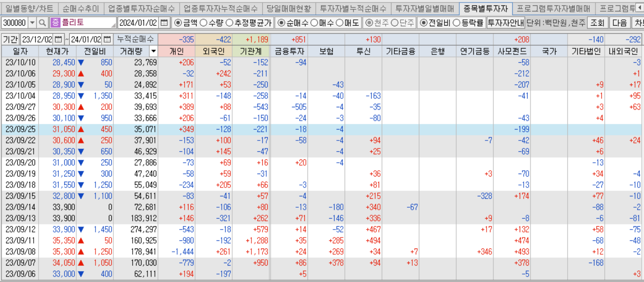Open the 거래량 column dropdown arrow
The image size is (644, 282).
click(x=153, y=51)
